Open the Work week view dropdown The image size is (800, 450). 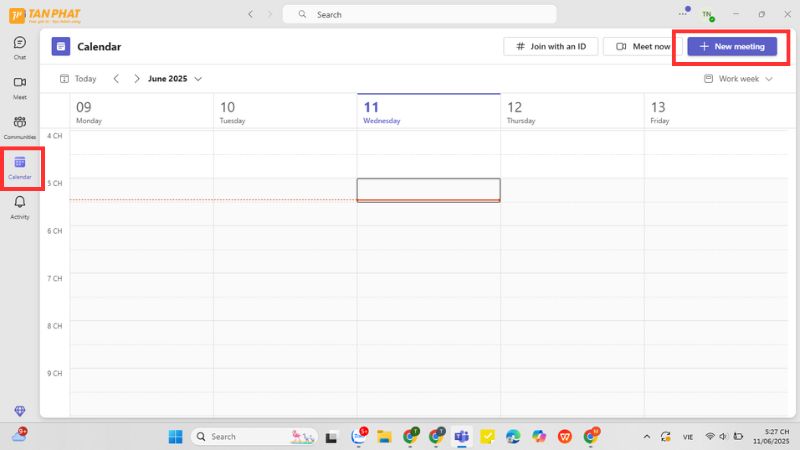(x=738, y=79)
